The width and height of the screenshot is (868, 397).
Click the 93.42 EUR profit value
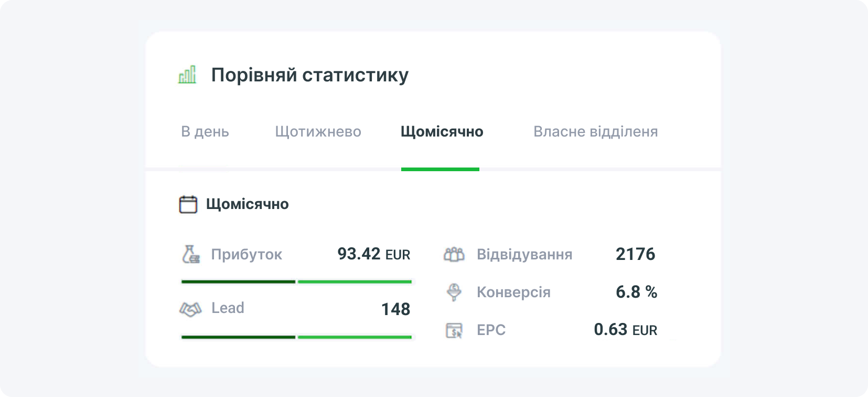373,255
